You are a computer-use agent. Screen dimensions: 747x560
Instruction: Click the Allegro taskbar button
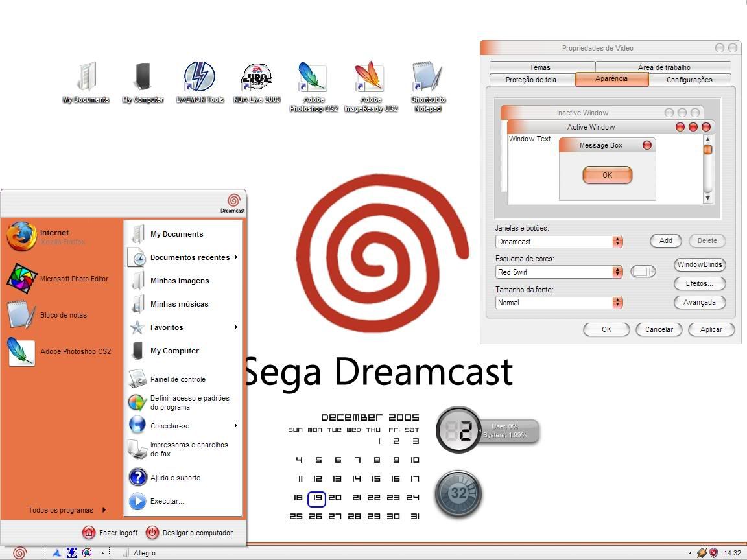point(139,553)
